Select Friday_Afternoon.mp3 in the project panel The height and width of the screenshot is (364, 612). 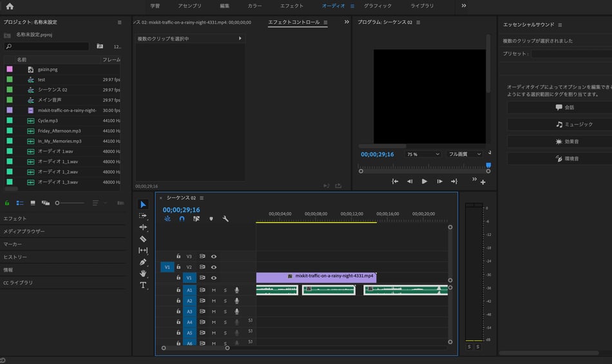point(59,131)
